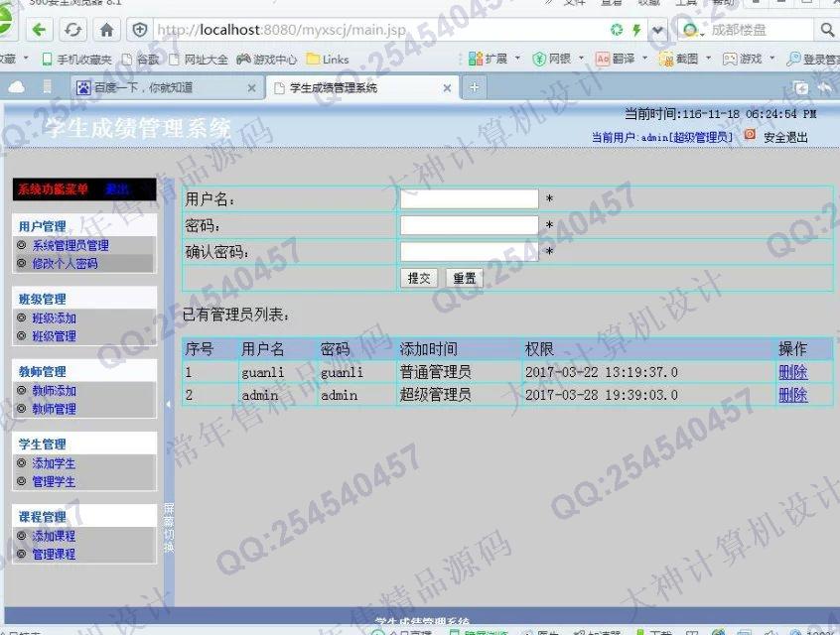Expand the 扩展 dropdown arrow

pyautogui.click(x=517, y=58)
